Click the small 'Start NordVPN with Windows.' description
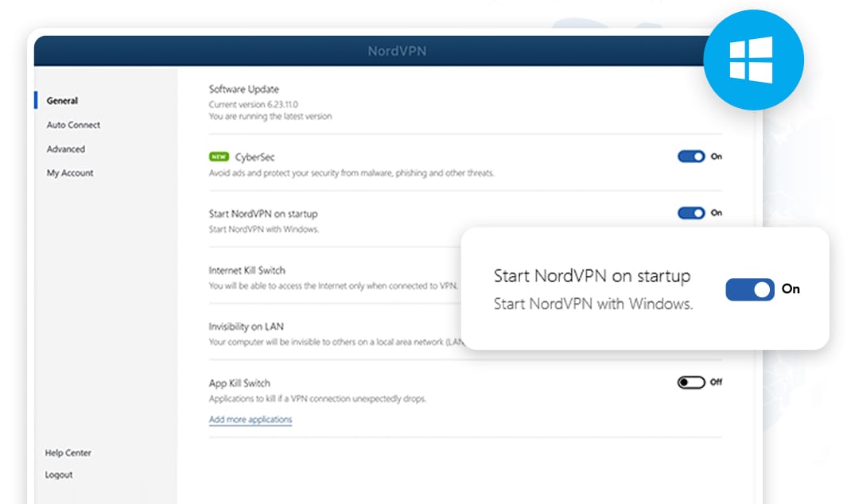This screenshot has height=504, width=851. pos(264,229)
